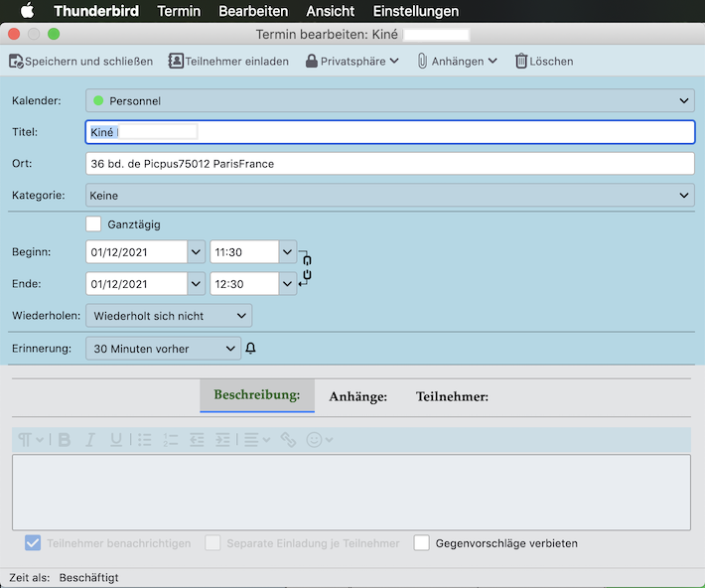Open the Wiederholen repeat dropdown
The image size is (705, 588).
(169, 316)
